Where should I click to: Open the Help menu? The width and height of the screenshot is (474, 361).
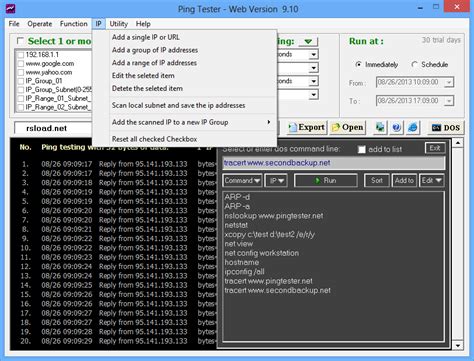[143, 24]
